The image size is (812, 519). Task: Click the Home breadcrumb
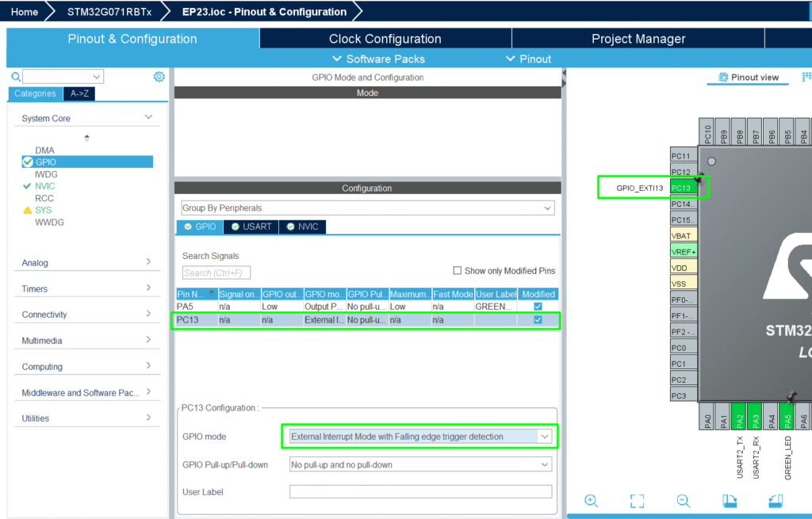(x=24, y=12)
